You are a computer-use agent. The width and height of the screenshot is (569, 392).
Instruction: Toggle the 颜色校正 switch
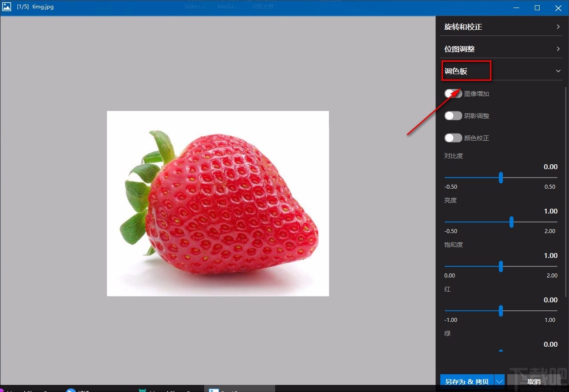pos(453,138)
